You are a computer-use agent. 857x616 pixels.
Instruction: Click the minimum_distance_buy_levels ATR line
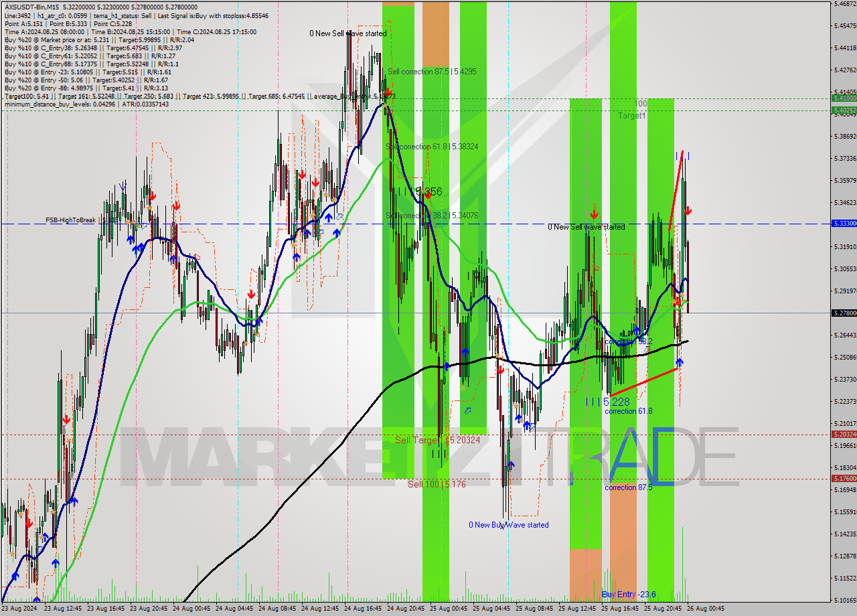[x=87, y=104]
